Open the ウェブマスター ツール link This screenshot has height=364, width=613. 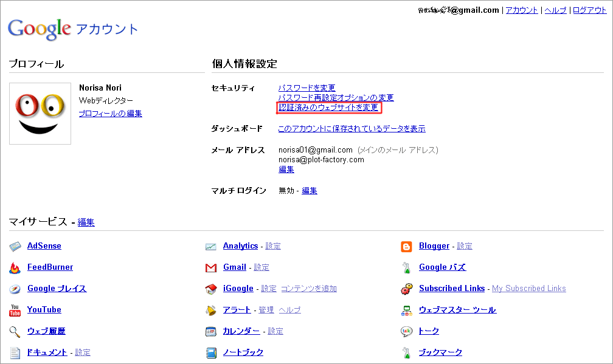(458, 310)
